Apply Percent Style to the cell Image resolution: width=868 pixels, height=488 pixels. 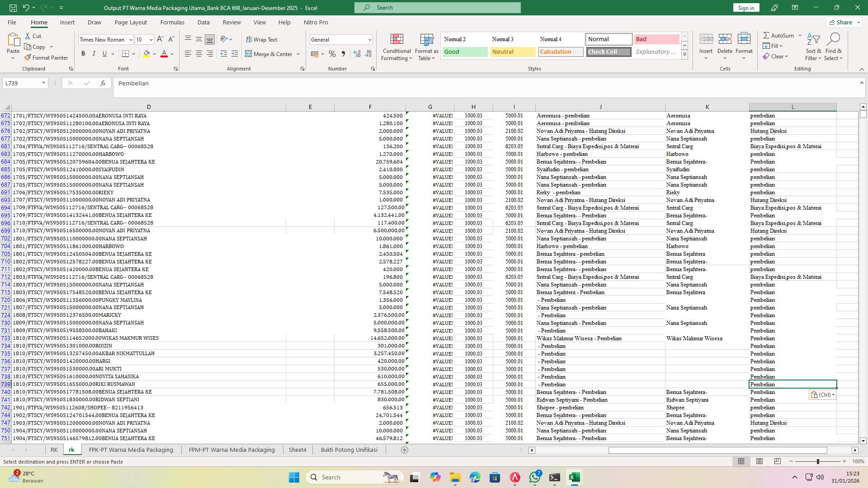pos(332,54)
